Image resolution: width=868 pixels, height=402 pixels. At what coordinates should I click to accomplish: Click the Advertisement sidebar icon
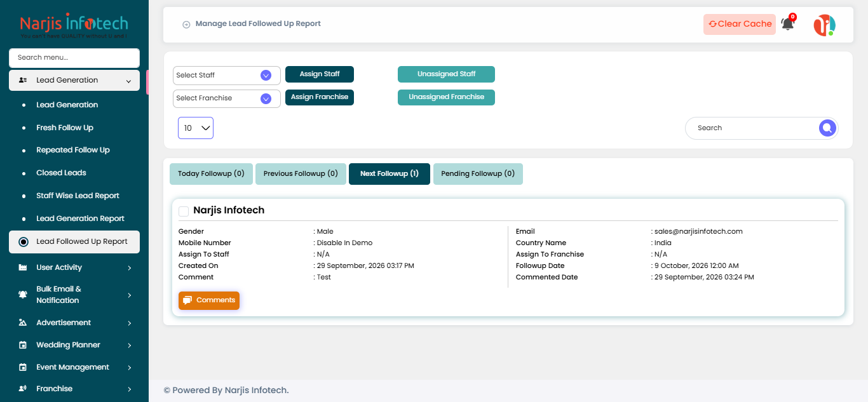pyautogui.click(x=23, y=323)
